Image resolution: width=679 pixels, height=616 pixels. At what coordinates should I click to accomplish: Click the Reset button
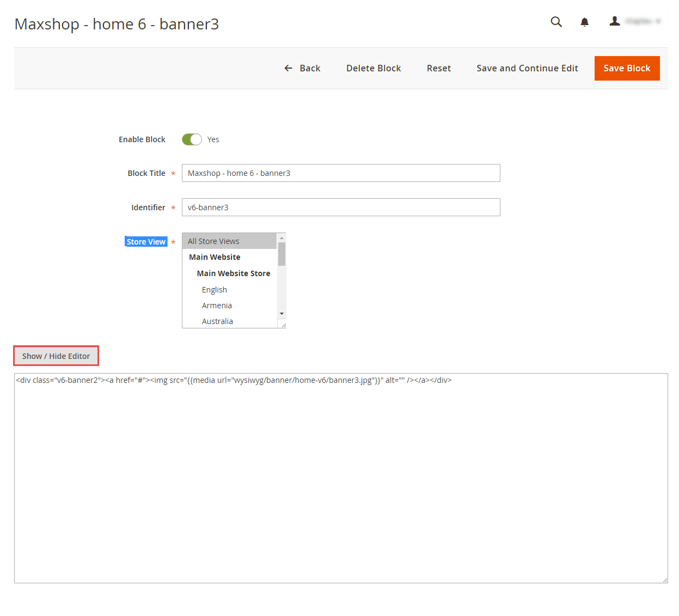(x=439, y=68)
